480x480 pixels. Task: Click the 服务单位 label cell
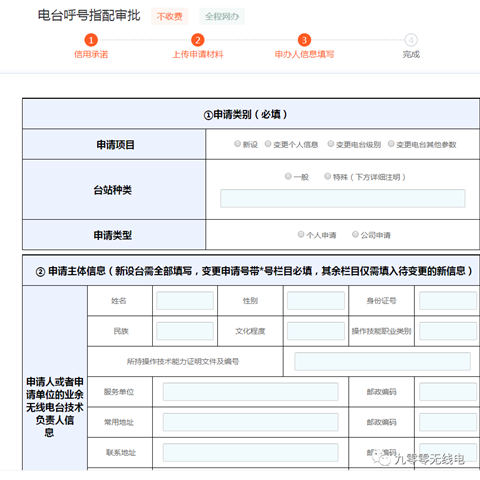[x=120, y=392]
